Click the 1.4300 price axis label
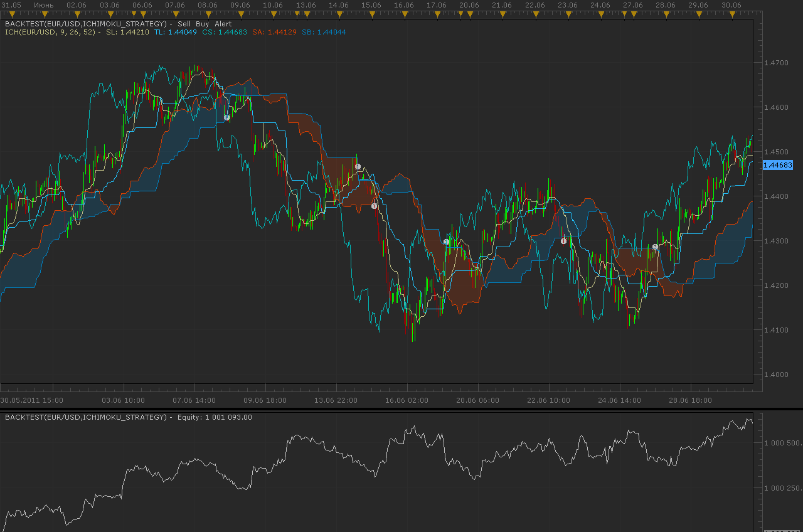Screen dimensions: 803x532 click(x=776, y=242)
